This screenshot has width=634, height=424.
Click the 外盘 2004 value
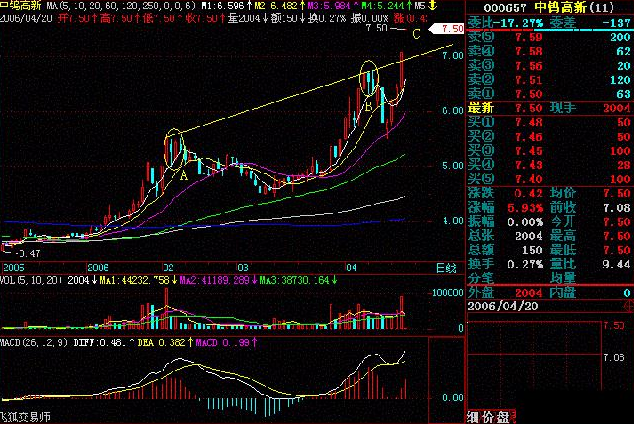[529, 293]
